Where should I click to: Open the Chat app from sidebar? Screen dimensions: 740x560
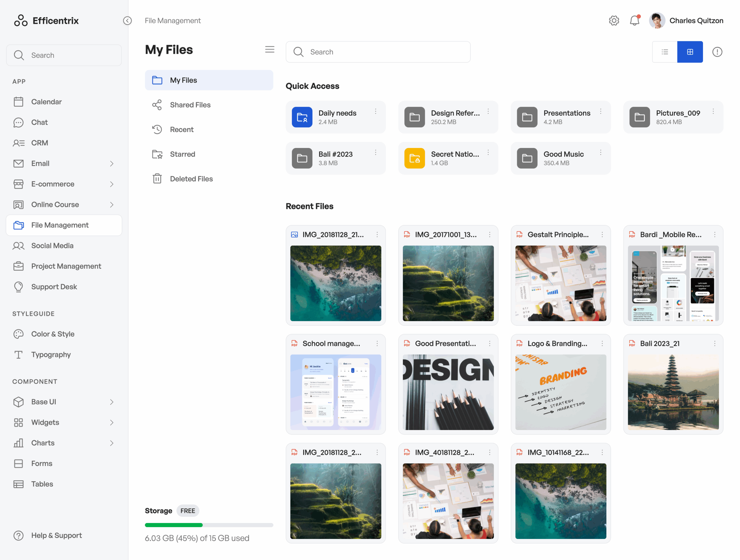(x=39, y=122)
